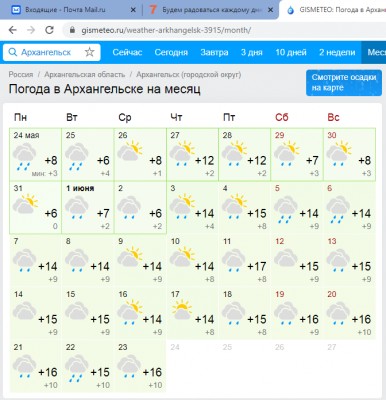Viewport: 386px width, 400px height.
Task: Select the 1 июня day cell
Action: (88, 207)
